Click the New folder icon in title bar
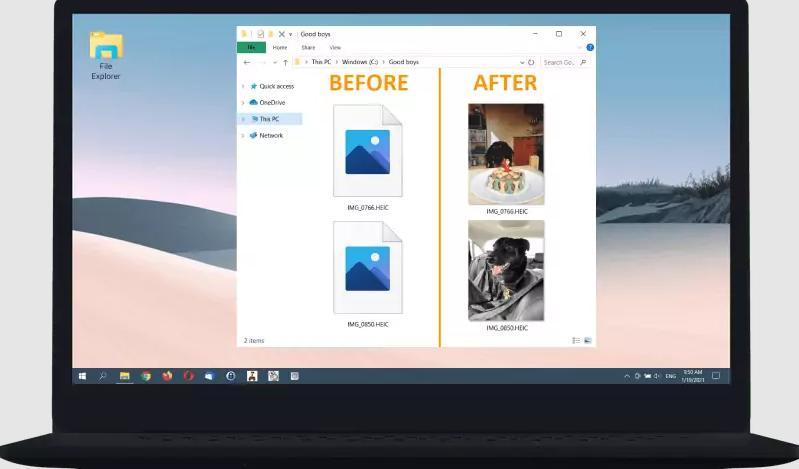This screenshot has width=799, height=469. (x=271, y=34)
